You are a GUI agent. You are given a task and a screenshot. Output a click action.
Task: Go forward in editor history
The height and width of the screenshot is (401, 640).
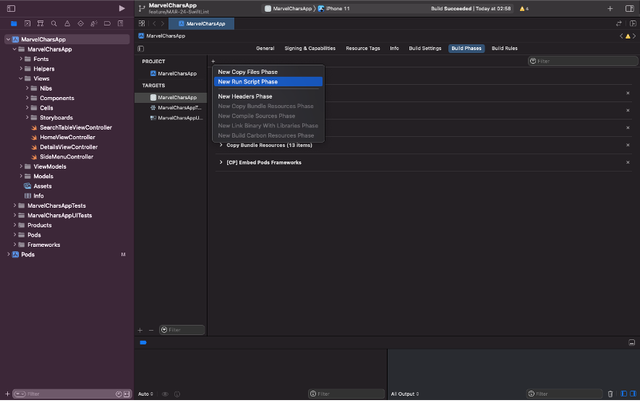162,24
